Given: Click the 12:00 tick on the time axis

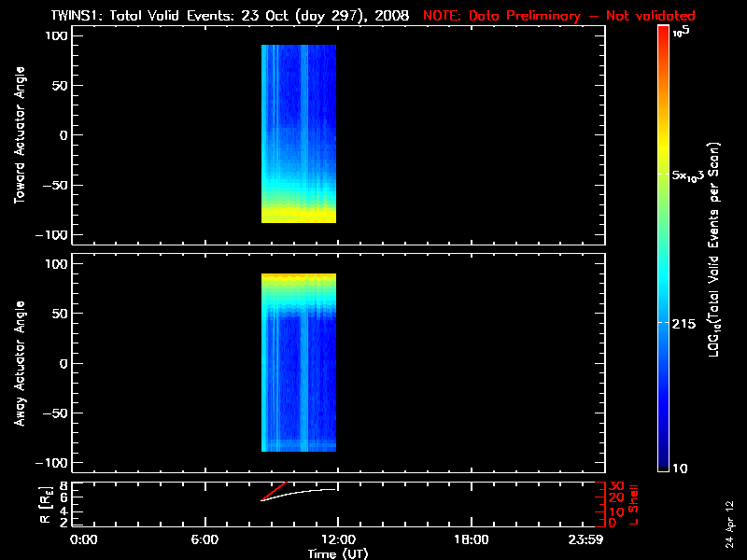Looking at the screenshot, I should click(x=337, y=539).
